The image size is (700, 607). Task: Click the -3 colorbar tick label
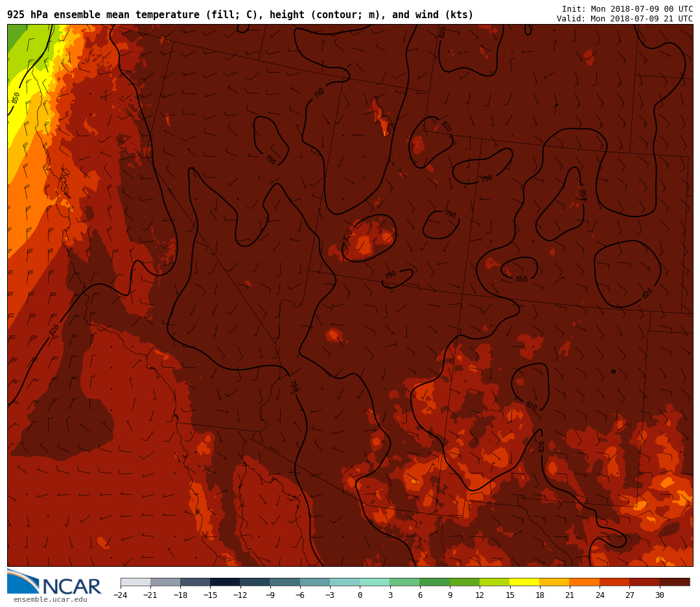point(330,595)
